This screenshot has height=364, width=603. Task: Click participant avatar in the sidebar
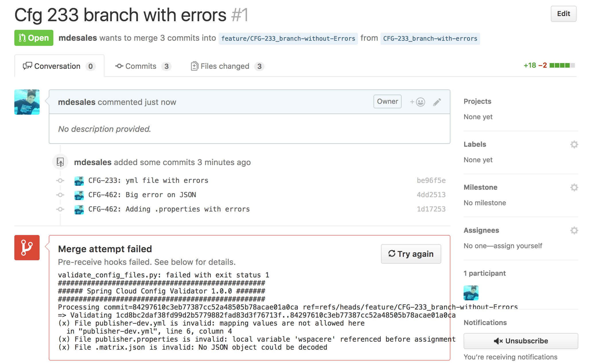tap(471, 293)
